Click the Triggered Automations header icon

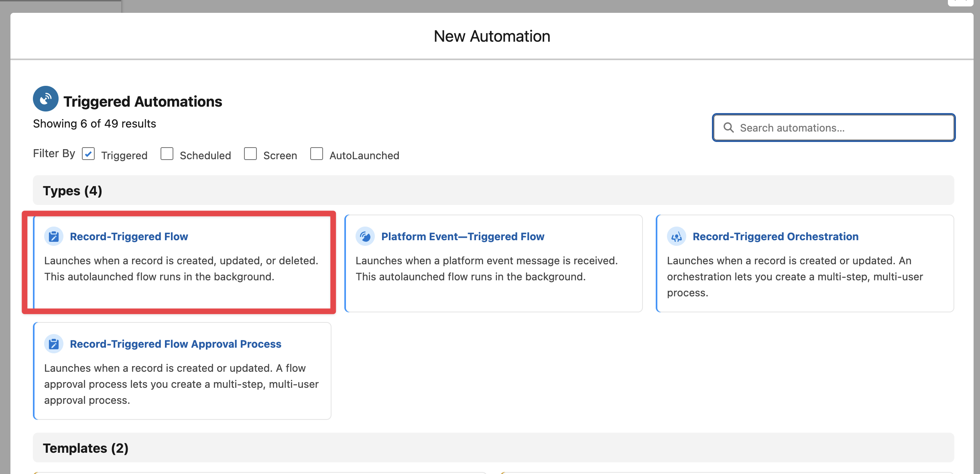[46, 99]
